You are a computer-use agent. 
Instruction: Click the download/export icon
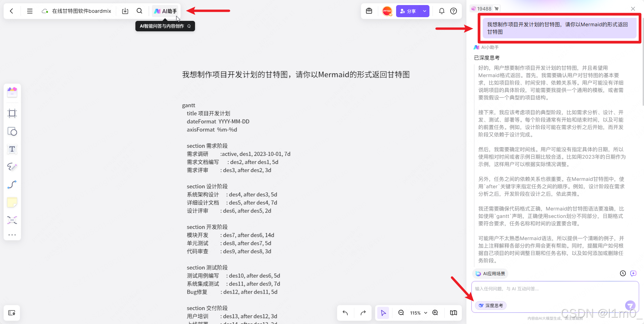click(125, 11)
